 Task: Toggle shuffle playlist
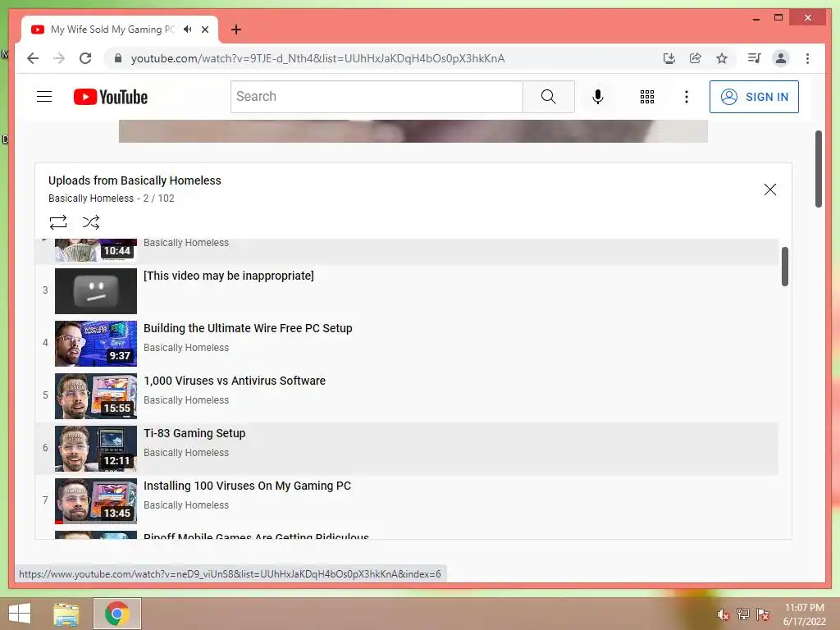click(90, 221)
